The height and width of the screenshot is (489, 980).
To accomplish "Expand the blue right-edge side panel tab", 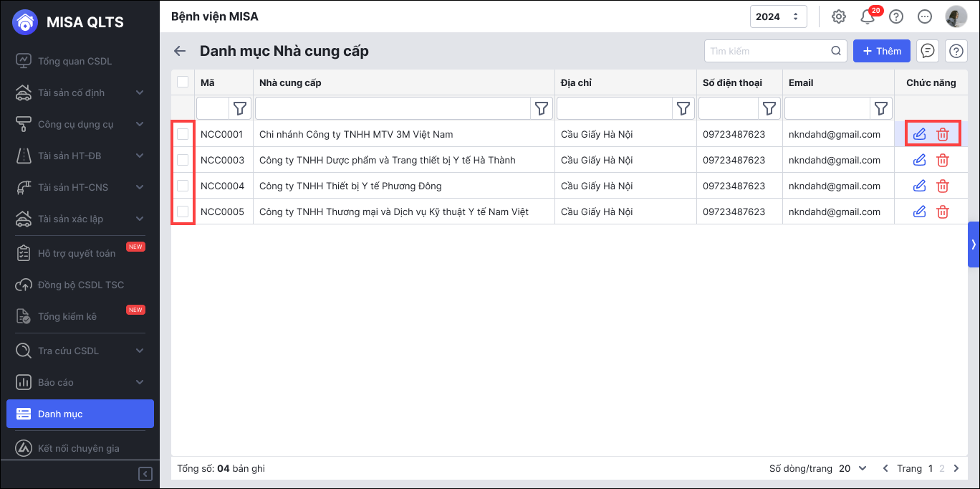I will coord(974,244).
